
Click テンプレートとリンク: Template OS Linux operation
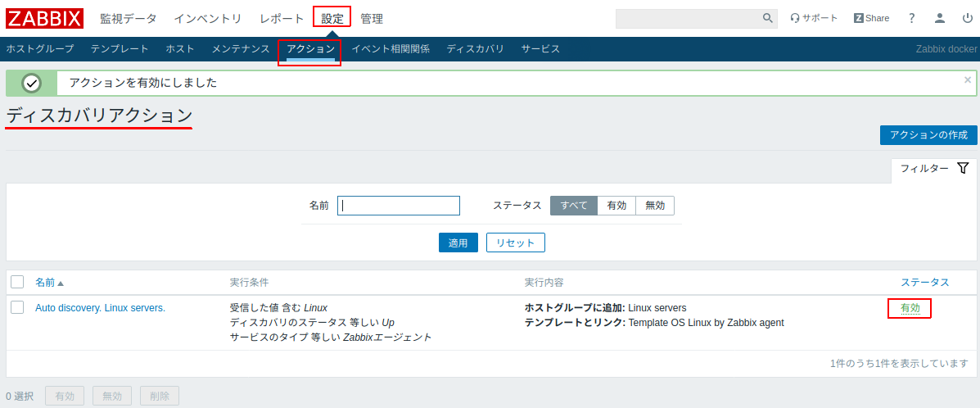(x=654, y=323)
